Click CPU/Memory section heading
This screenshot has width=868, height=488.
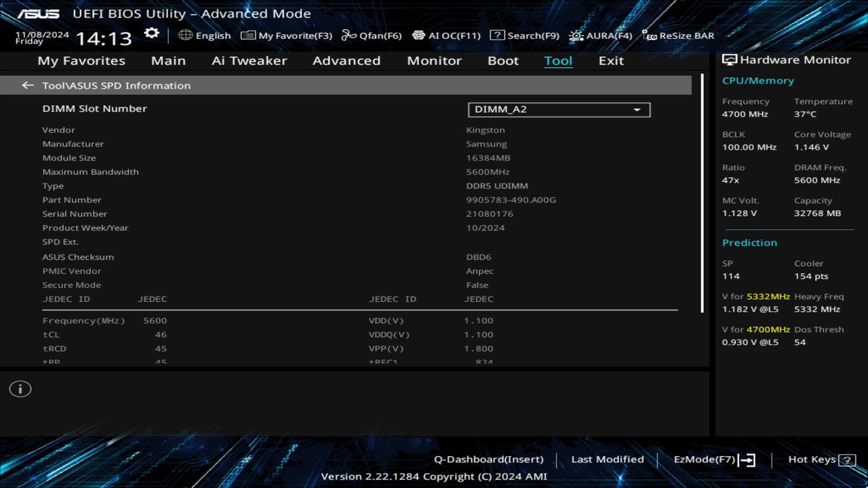(758, 81)
